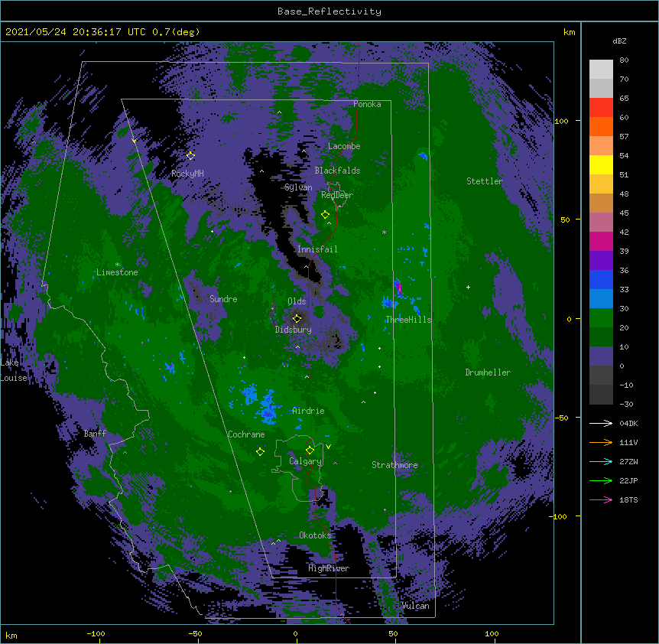This screenshot has width=659, height=644.
Task: Click the km label beside the timestamp bar
Action: [570, 32]
